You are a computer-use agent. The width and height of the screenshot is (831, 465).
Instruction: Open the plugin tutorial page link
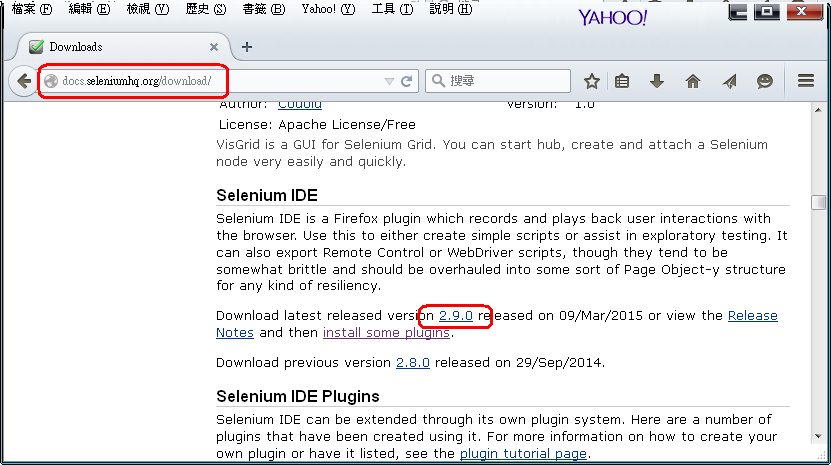pyautogui.click(x=523, y=453)
